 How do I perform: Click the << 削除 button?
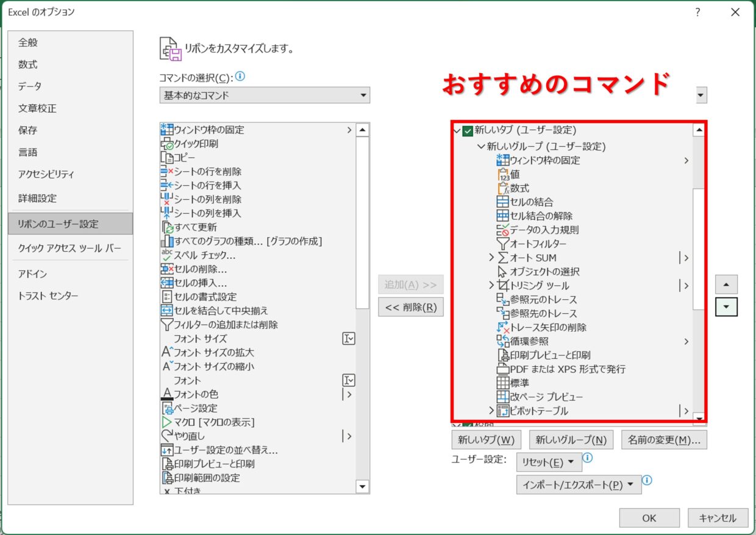[x=411, y=307]
